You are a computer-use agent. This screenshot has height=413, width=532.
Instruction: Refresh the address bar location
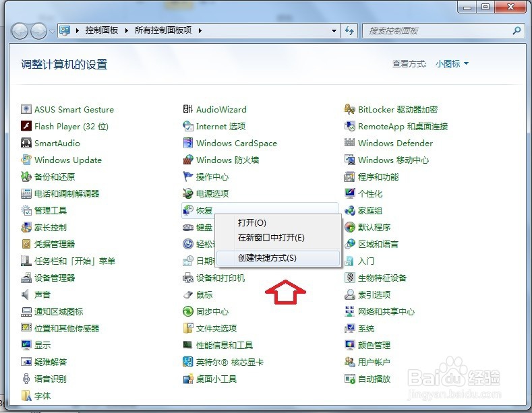click(349, 31)
